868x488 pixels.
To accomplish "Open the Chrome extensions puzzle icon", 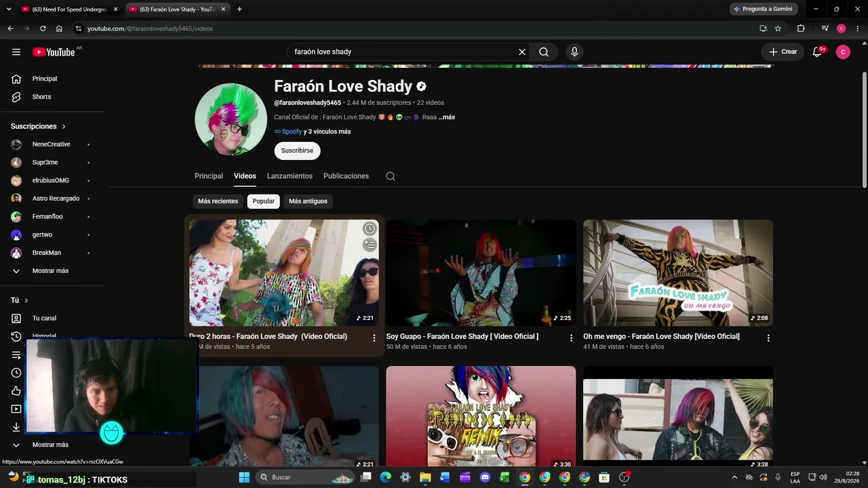I will pos(801,28).
